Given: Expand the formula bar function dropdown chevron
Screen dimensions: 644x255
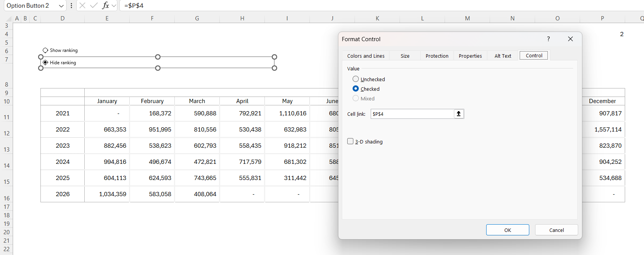Looking at the screenshot, I should pyautogui.click(x=114, y=6).
